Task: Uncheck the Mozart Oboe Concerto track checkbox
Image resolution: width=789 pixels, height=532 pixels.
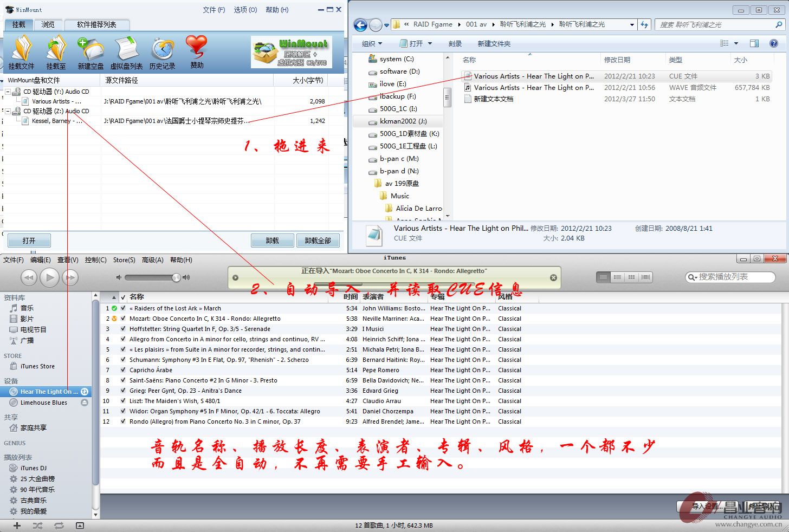Action: point(124,319)
